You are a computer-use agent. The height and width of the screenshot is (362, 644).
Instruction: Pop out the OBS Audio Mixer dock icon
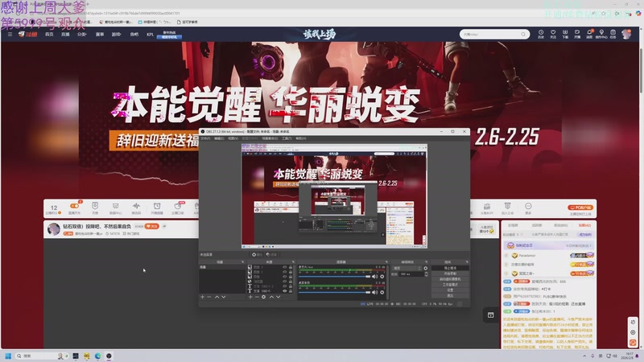tap(386, 262)
